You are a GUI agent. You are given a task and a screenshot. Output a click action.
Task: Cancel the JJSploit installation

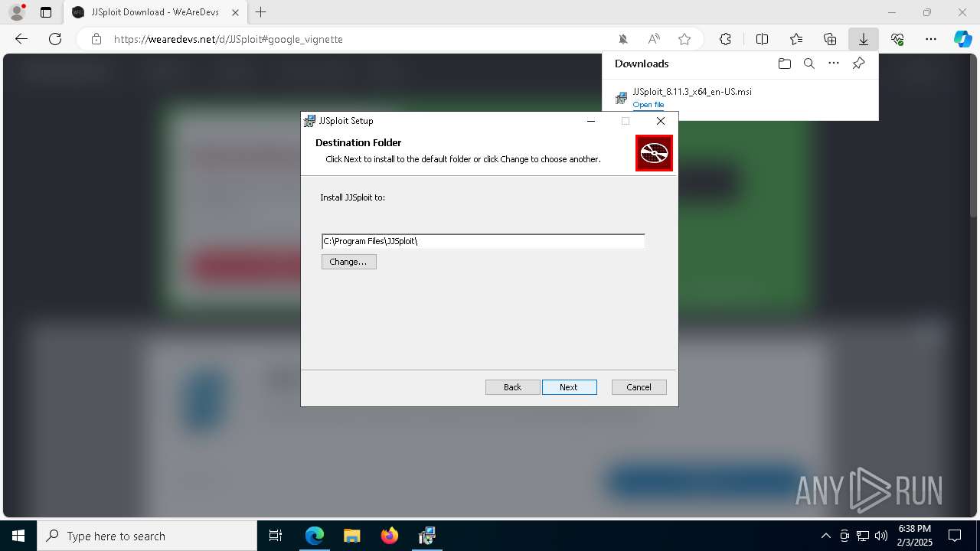click(x=639, y=387)
